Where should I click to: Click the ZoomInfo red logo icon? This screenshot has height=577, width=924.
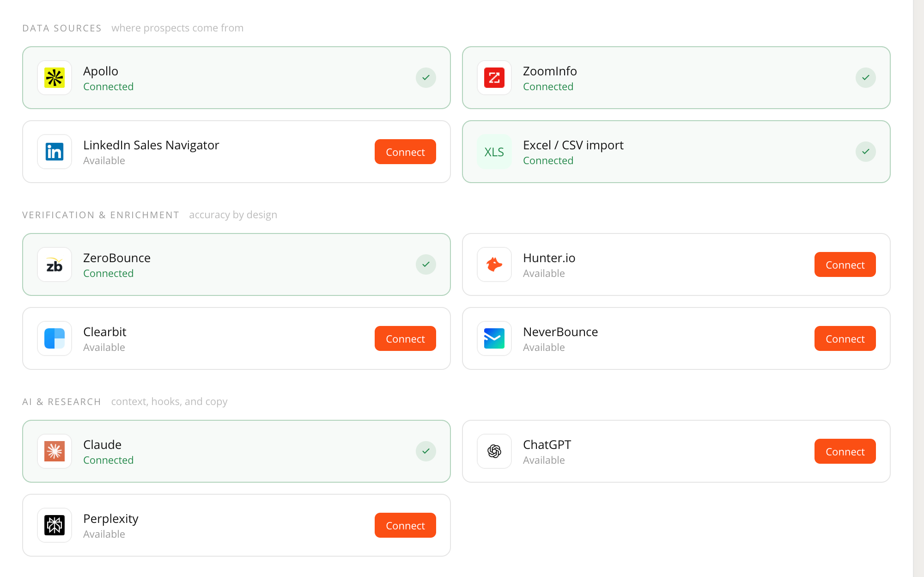pyautogui.click(x=494, y=78)
